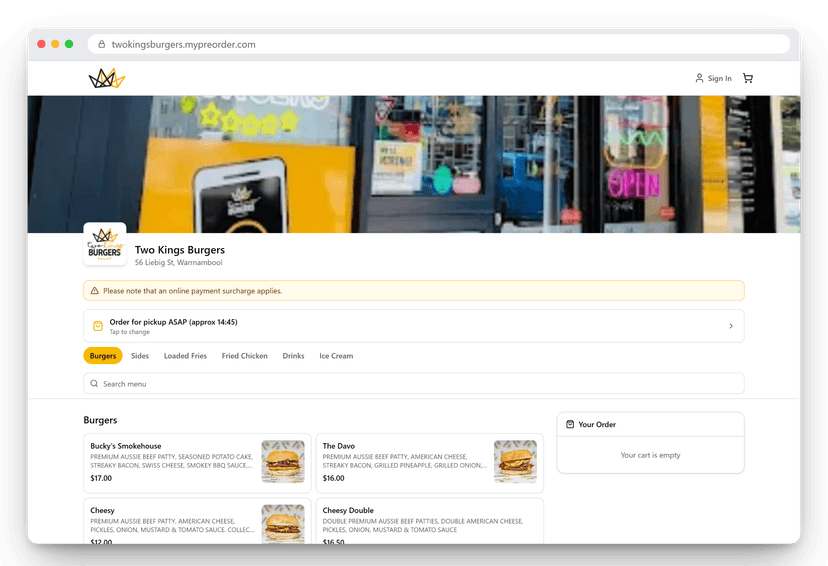The image size is (828, 566).
Task: Click the 'Your cart is empty' text
Action: (x=651, y=455)
